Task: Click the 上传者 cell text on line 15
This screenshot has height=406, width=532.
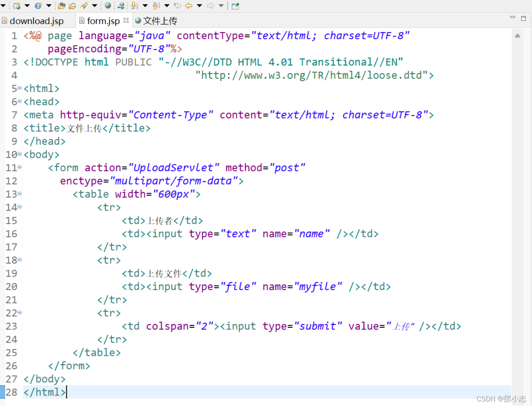Action: pyautogui.click(x=159, y=221)
